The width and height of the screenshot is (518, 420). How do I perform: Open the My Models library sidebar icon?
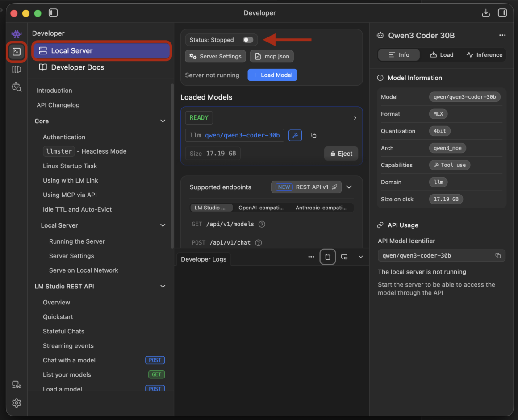[x=17, y=69]
